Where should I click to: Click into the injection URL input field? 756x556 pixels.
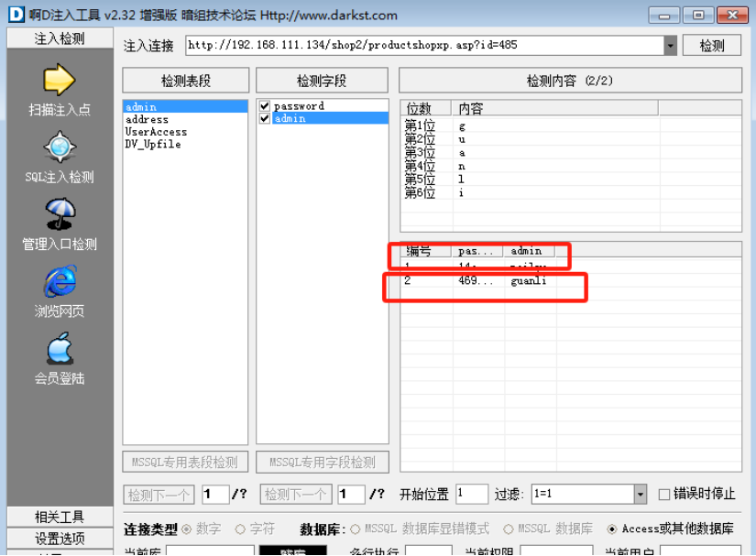tap(425, 46)
